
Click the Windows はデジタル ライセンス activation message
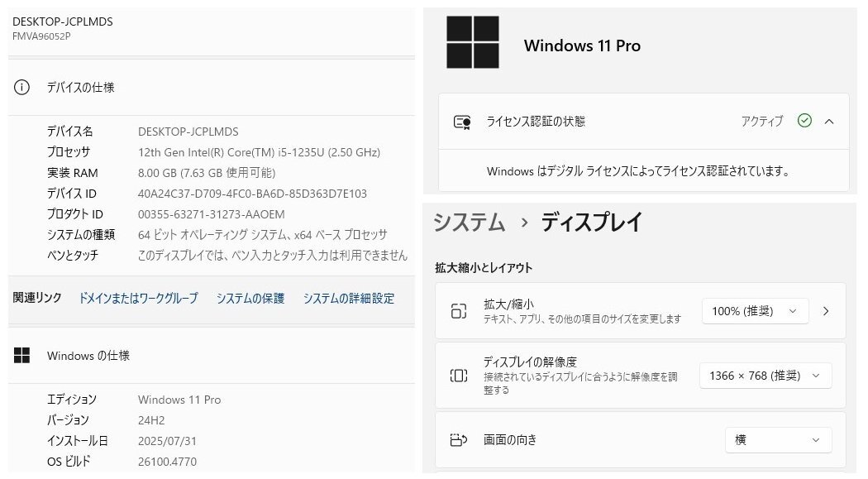pos(639,172)
